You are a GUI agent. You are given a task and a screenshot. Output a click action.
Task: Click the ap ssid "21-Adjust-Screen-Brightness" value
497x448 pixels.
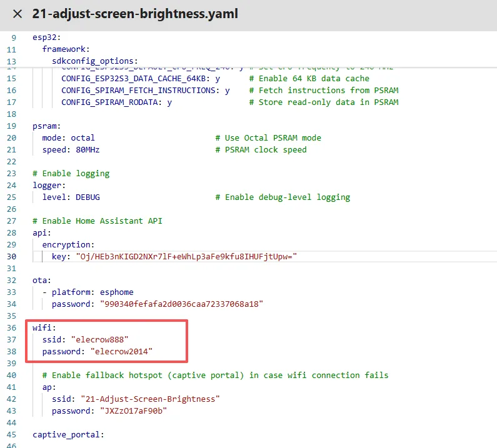pos(150,399)
